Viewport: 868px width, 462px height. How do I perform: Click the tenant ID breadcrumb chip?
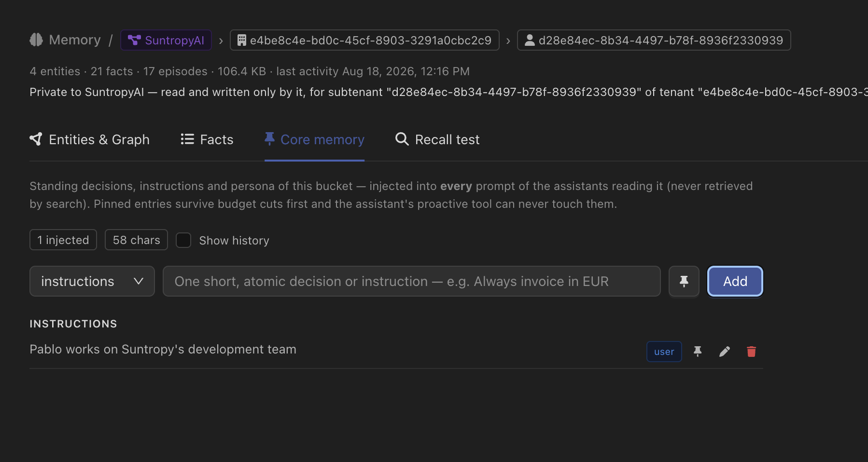coord(364,40)
